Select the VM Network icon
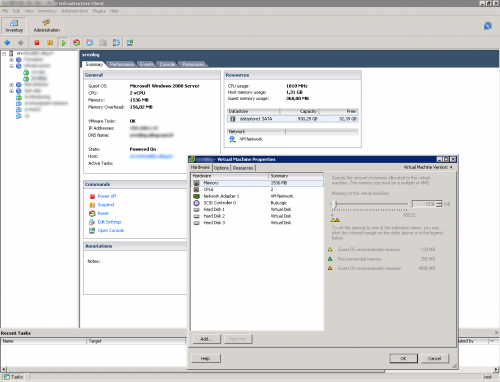 [232, 139]
